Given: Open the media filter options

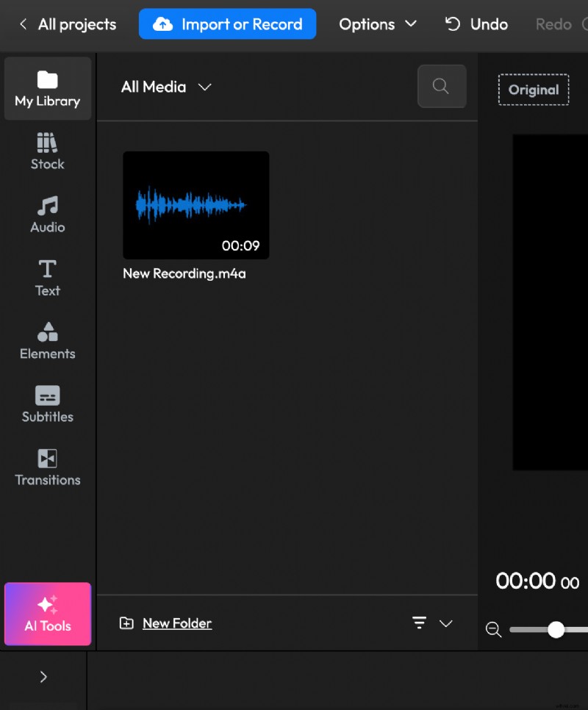Looking at the screenshot, I should (x=419, y=623).
